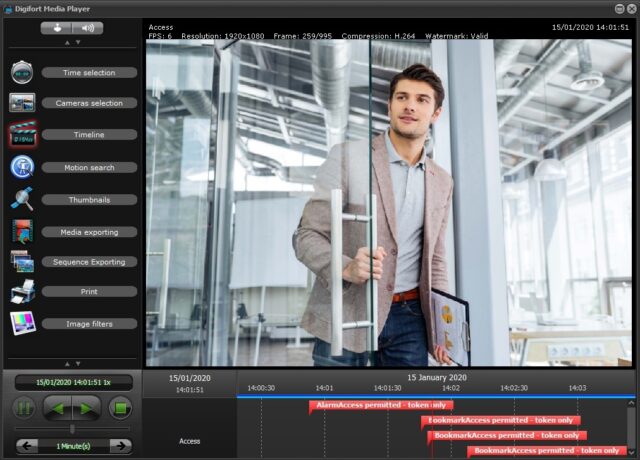The width and height of the screenshot is (640, 460).
Task: Stop the video playback
Action: 120,408
